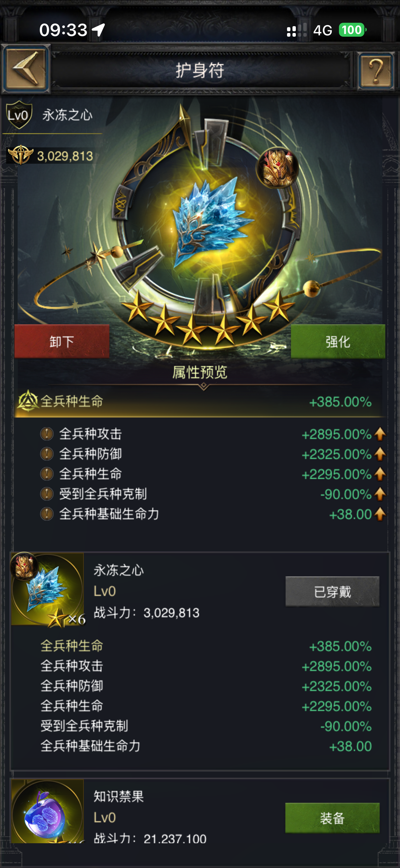Expand the 属性预览 section header
This screenshot has width=400, height=868.
click(200, 372)
